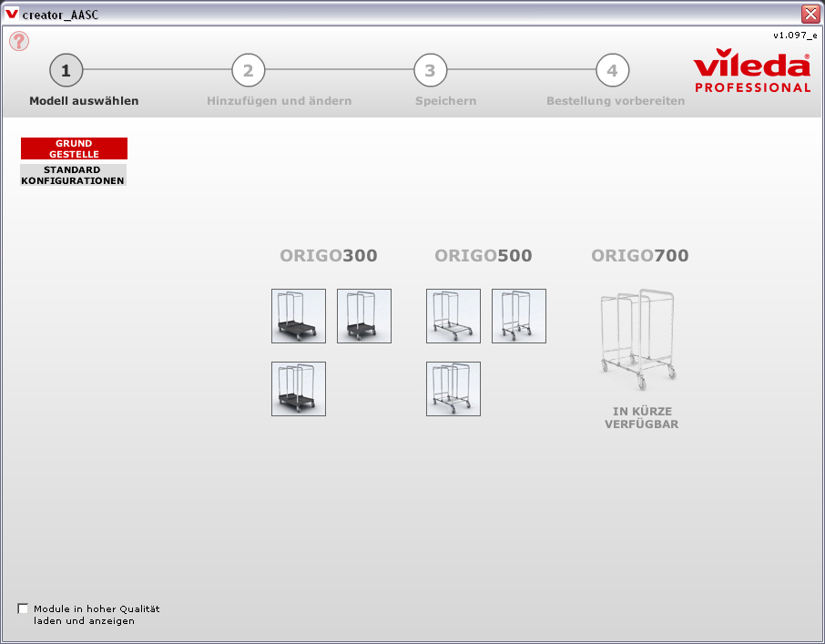Choose second ORIGO300 trolley in top row
The width and height of the screenshot is (825, 644).
point(363,316)
